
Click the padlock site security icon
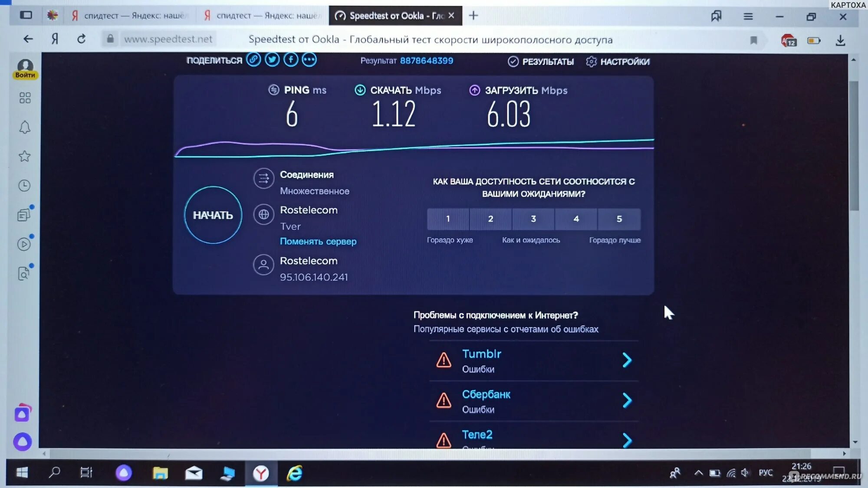[110, 39]
